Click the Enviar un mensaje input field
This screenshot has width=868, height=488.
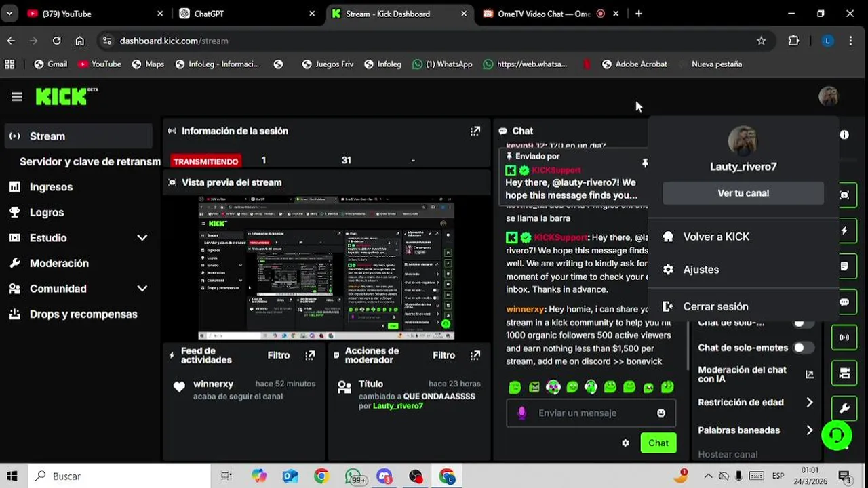pyautogui.click(x=590, y=413)
